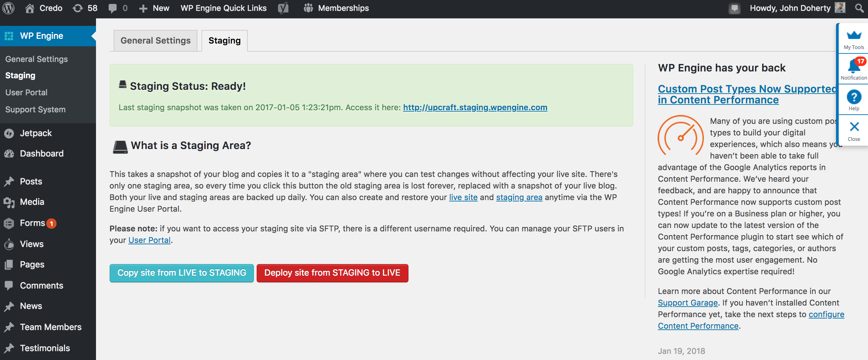
Task: Open the Support Garage link
Action: point(688,303)
